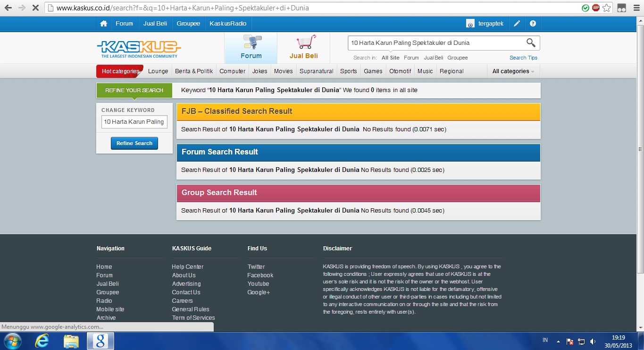Select the Berita & Politik category
This screenshot has width=644, height=350.
point(194,71)
